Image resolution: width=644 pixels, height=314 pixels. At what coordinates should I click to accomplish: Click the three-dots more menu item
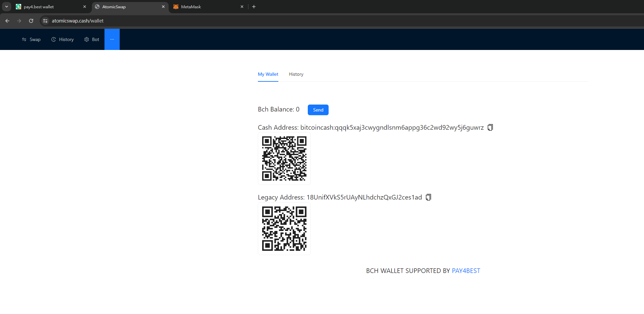(112, 39)
